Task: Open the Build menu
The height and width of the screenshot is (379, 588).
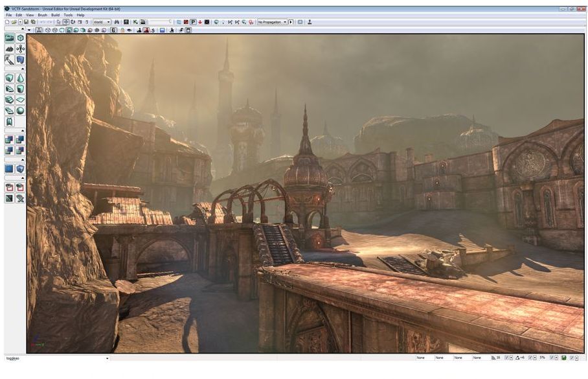Action: (56, 15)
